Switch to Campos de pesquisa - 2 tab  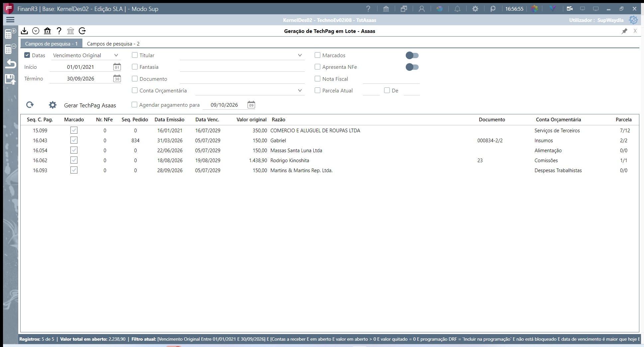113,44
